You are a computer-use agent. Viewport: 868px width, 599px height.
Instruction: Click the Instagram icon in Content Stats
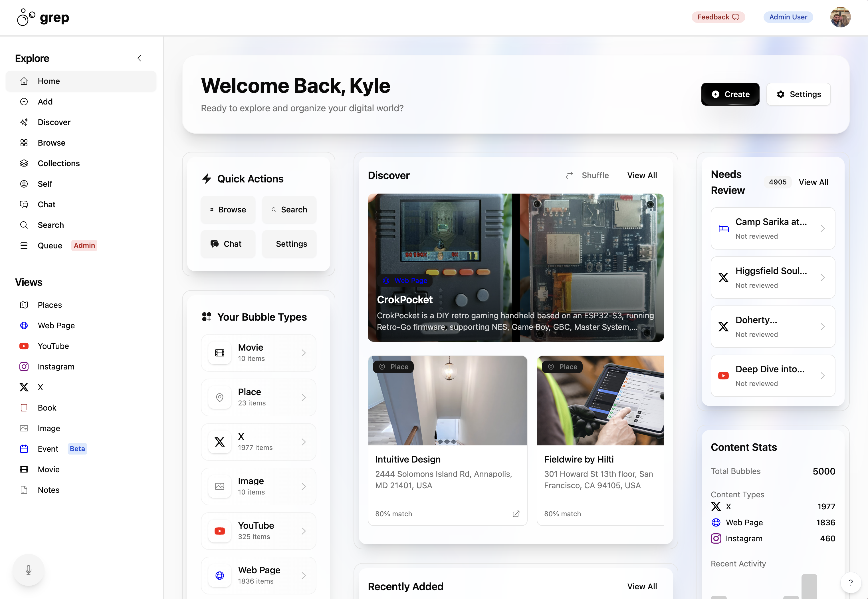tap(716, 538)
